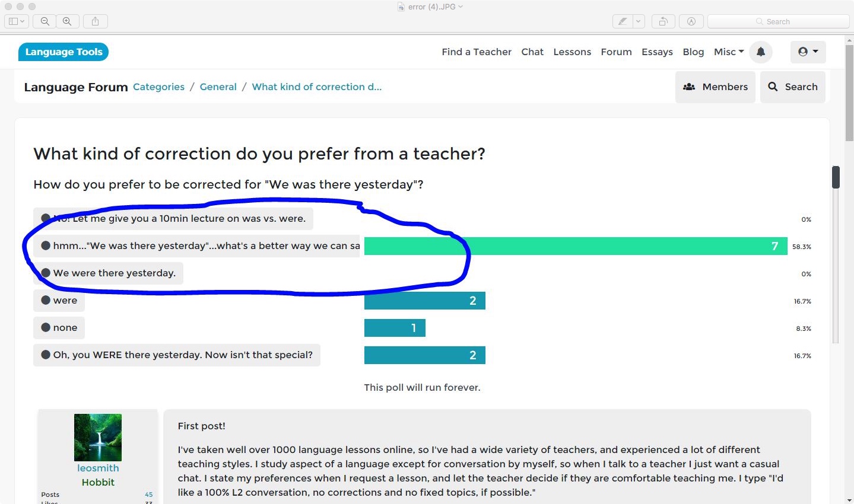Image resolution: width=854 pixels, height=504 pixels.
Task: Select the "none" poll option
Action: pos(59,328)
